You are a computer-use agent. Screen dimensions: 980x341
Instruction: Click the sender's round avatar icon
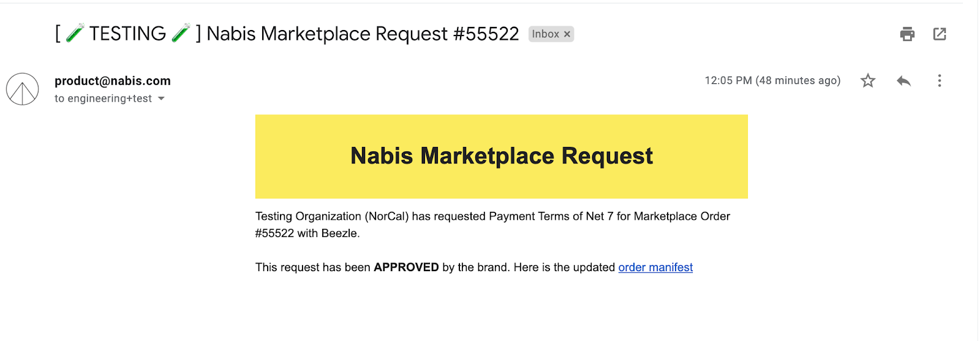click(x=23, y=89)
